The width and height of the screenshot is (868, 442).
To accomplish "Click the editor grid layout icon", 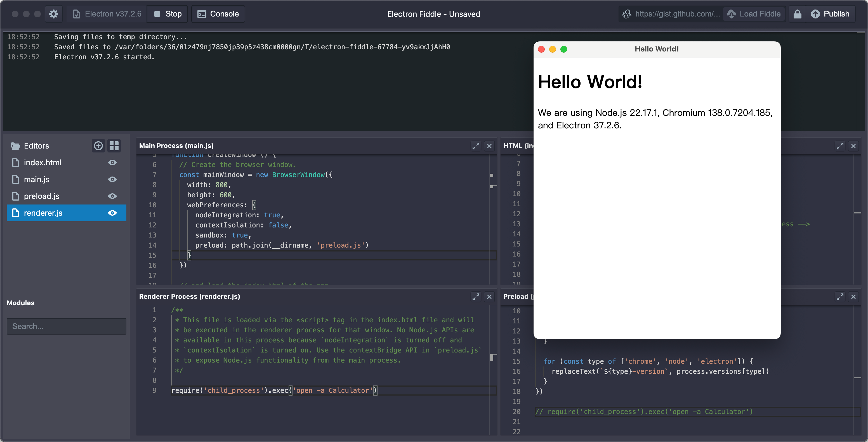I will point(114,146).
